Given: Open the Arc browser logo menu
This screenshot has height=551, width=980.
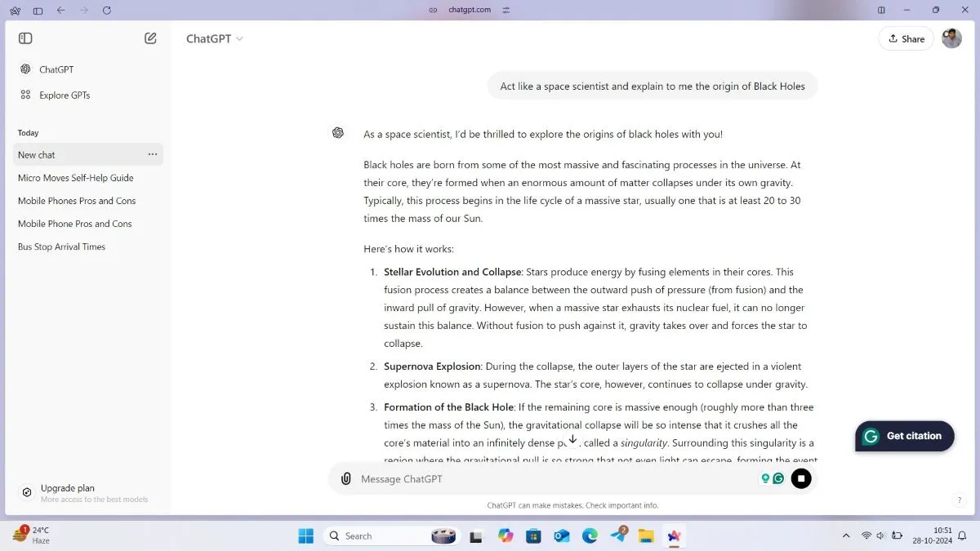Looking at the screenshot, I should pyautogui.click(x=15, y=10).
